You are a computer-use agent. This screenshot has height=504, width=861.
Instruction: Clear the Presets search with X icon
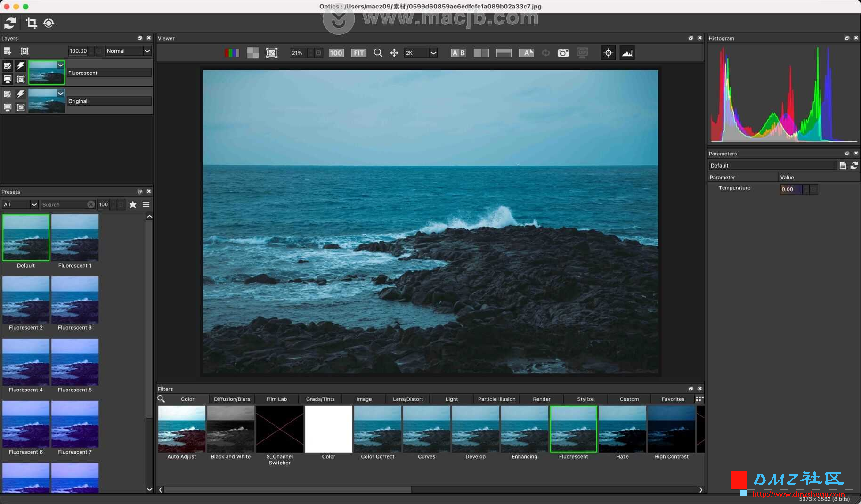tap(91, 204)
